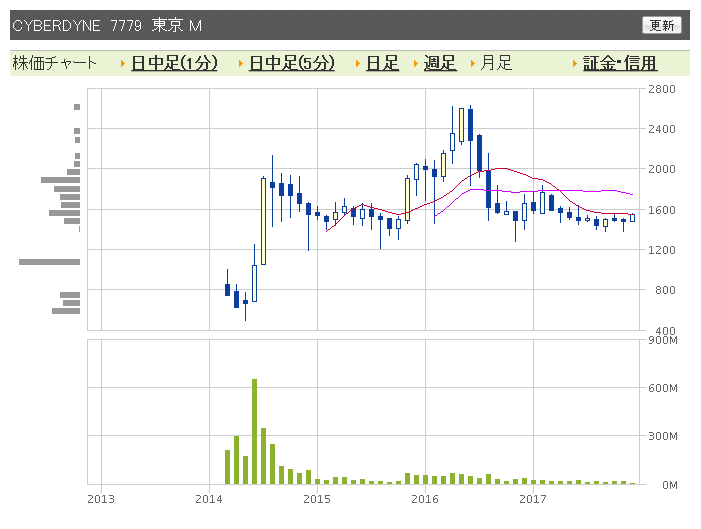Open the 証金・信用 margin link
Screen dimensions: 701x529
click(620, 63)
